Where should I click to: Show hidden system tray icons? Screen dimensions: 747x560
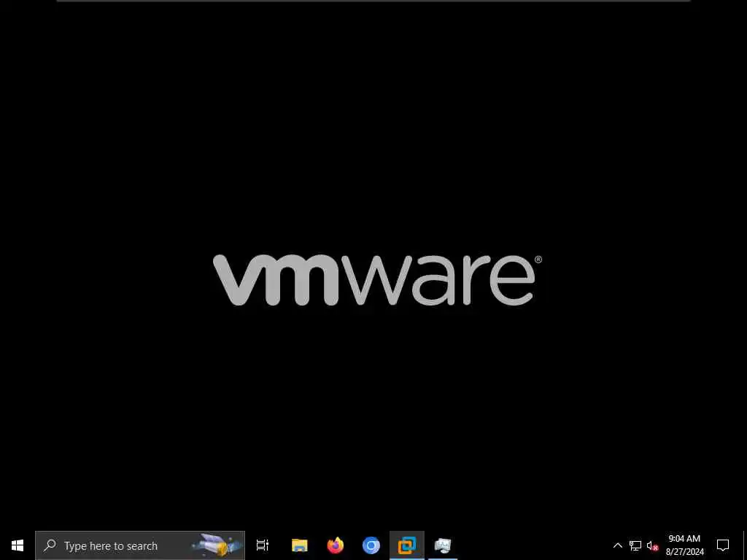[617, 545]
